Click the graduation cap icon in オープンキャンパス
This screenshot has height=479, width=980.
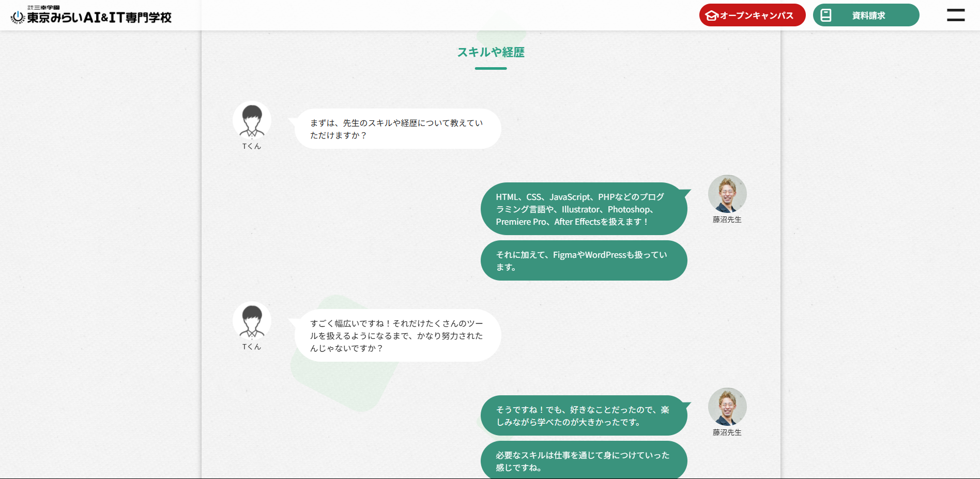click(x=712, y=16)
